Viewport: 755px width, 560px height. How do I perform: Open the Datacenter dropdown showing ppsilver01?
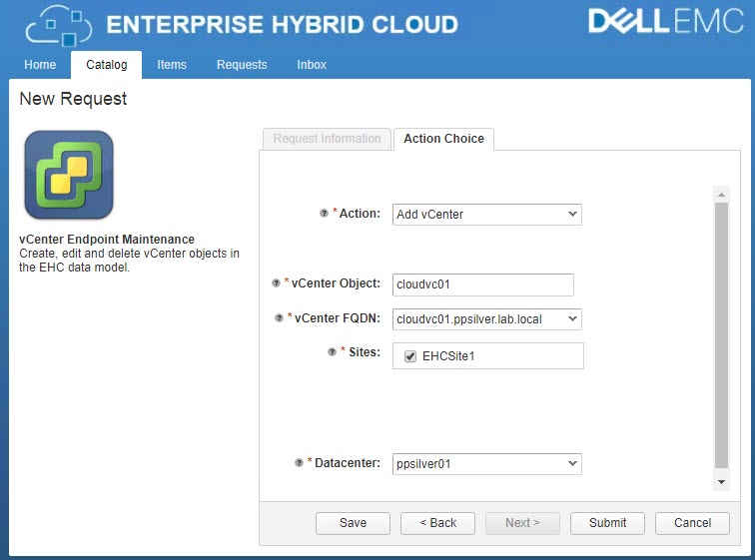click(486, 463)
